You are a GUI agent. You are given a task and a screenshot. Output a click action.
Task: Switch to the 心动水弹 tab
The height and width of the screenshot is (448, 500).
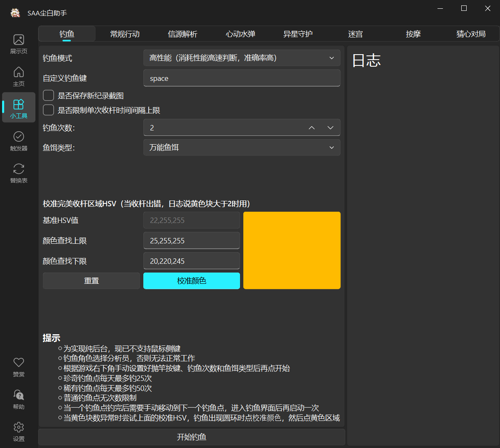(240, 34)
